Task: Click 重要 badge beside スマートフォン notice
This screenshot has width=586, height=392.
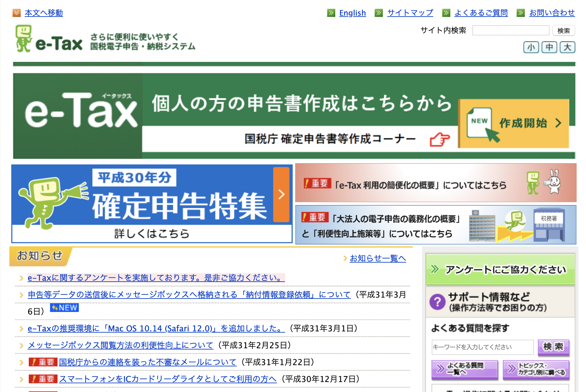Action: [43, 379]
